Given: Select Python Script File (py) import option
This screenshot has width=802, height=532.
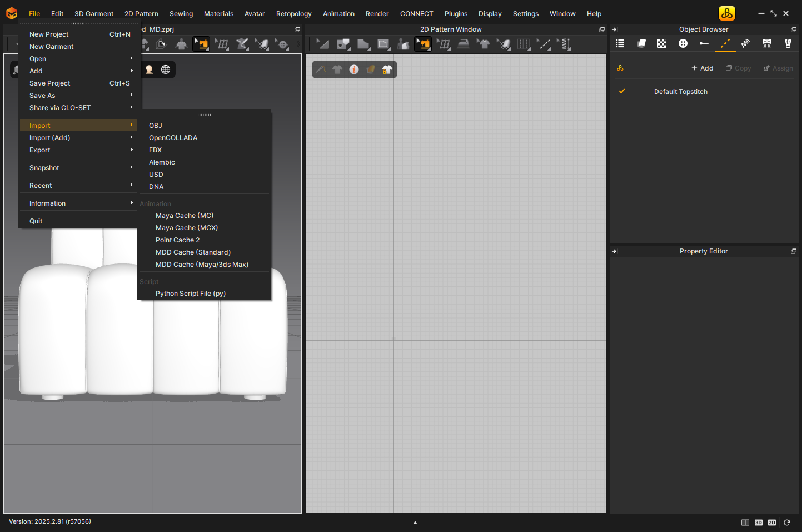Looking at the screenshot, I should click(191, 294).
